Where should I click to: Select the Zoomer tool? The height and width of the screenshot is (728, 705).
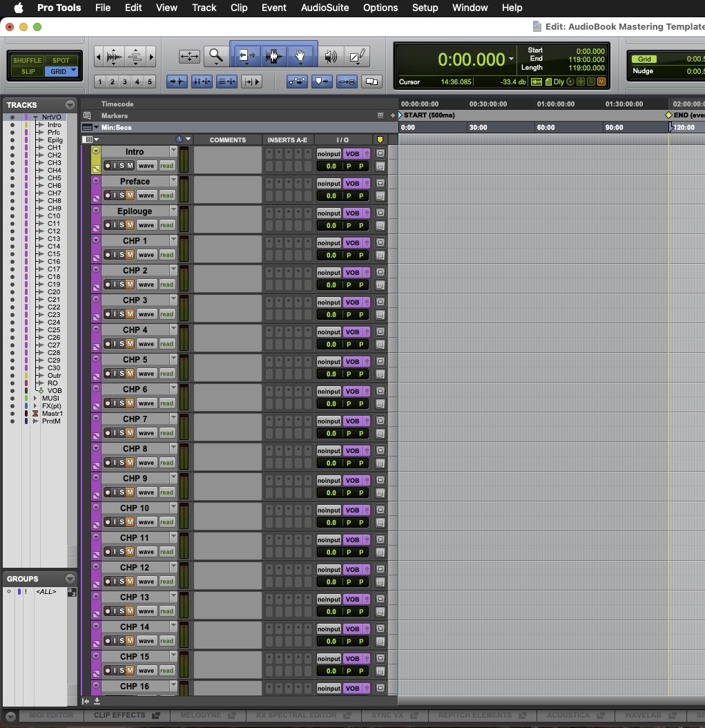[x=215, y=57]
